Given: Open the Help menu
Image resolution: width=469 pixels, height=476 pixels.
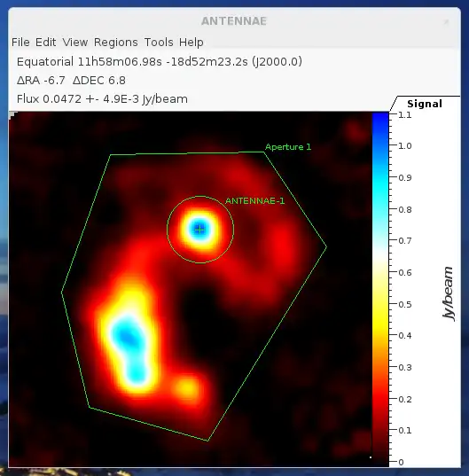Looking at the screenshot, I should point(191,43).
